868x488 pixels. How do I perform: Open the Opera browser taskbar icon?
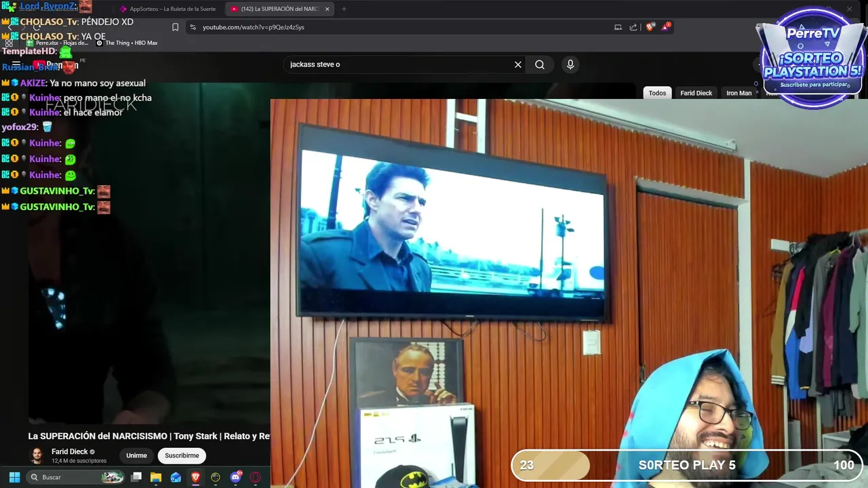pyautogui.click(x=256, y=477)
